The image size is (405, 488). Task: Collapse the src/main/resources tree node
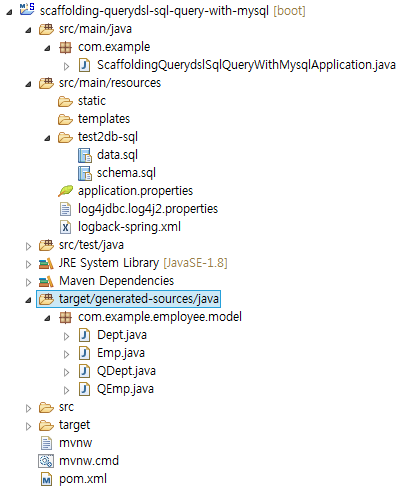click(28, 84)
